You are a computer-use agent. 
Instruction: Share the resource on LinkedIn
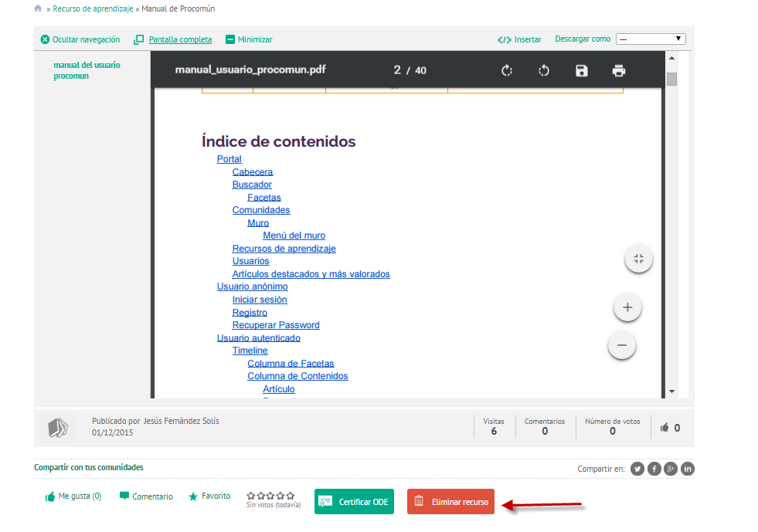pyautogui.click(x=688, y=468)
